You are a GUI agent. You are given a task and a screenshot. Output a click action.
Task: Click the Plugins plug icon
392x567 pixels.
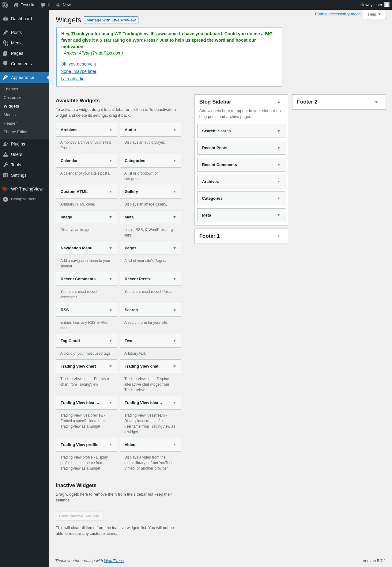[6, 144]
